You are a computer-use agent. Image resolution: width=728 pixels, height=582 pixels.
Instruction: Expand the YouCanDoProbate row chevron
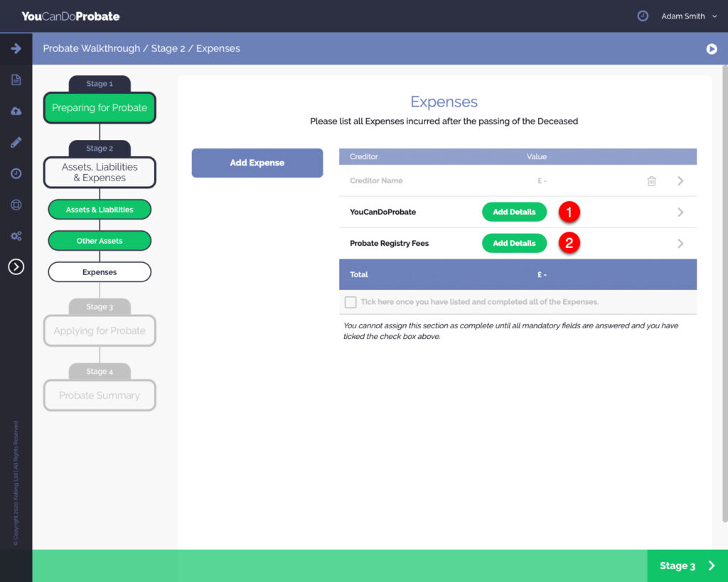[680, 212]
